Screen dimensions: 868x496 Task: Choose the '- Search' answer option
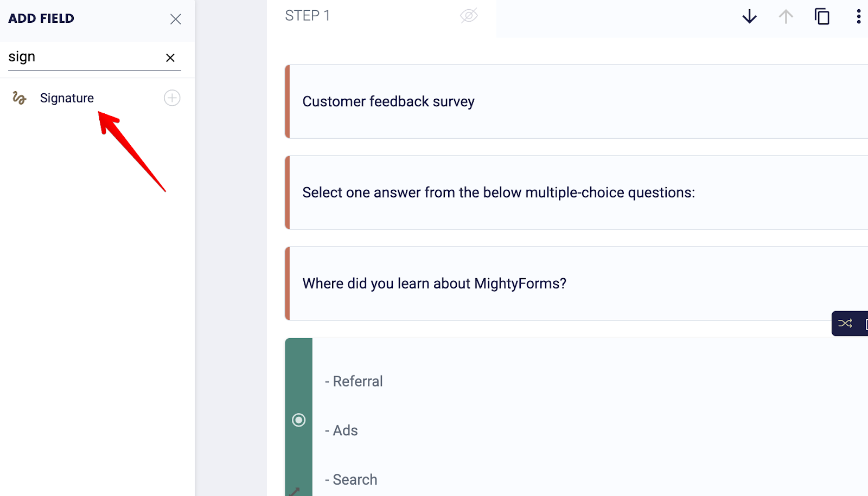(350, 479)
